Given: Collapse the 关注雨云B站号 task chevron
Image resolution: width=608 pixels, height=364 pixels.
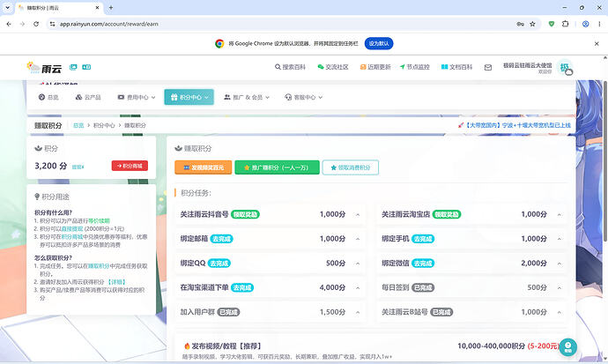Looking at the screenshot, I should pos(560,313).
